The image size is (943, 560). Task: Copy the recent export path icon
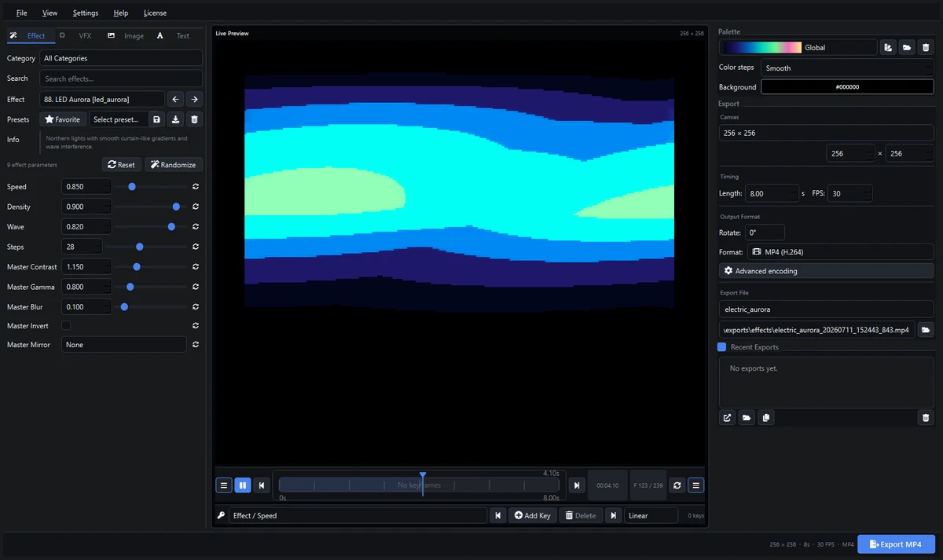click(x=766, y=418)
